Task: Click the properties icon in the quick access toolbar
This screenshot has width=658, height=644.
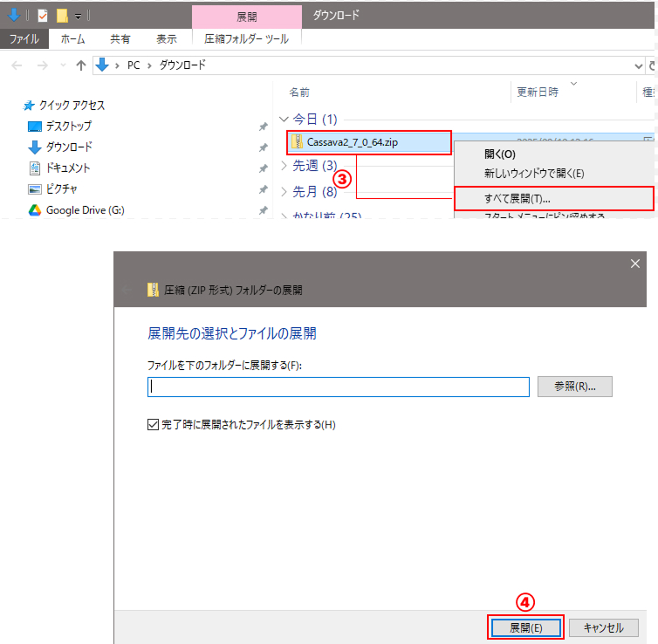Action: pyautogui.click(x=42, y=15)
